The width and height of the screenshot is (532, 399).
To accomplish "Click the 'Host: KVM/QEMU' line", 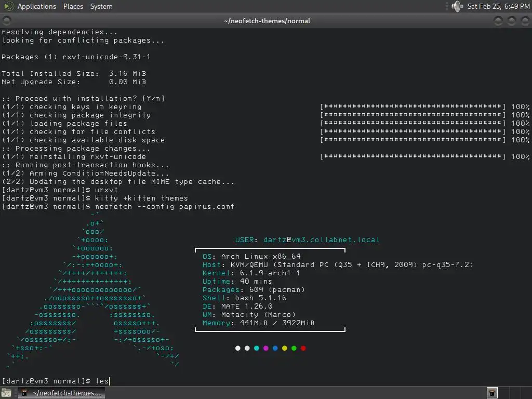I will pos(338,264).
